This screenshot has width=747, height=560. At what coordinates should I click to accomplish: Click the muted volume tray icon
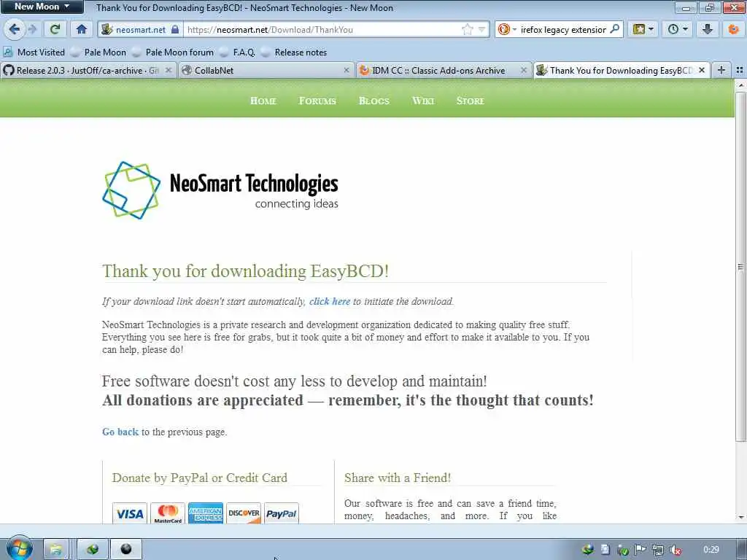click(675, 550)
